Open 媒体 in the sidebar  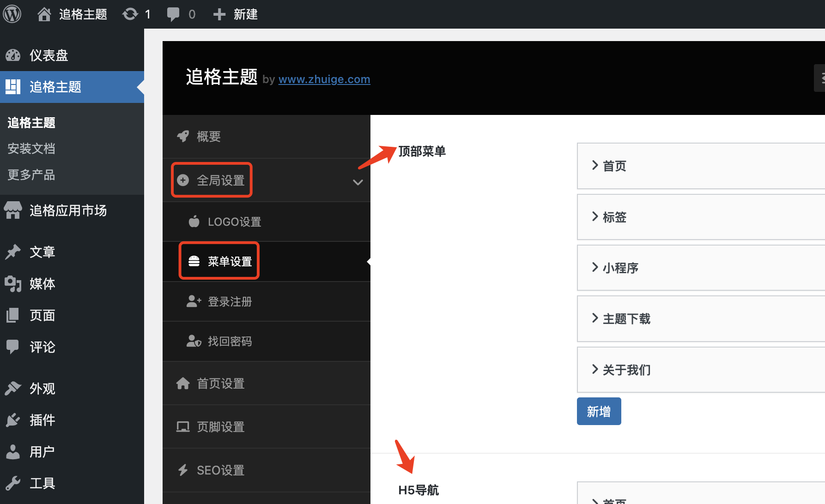coord(72,284)
